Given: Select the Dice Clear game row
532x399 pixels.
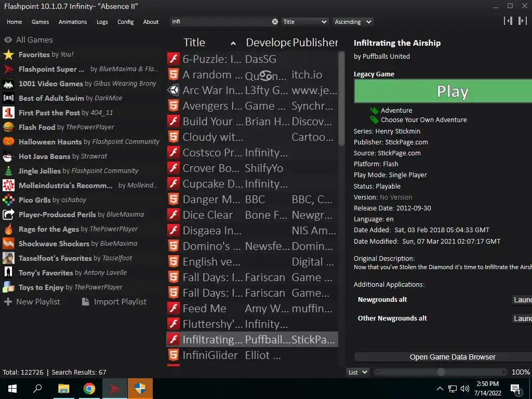Looking at the screenshot, I should point(252,215).
